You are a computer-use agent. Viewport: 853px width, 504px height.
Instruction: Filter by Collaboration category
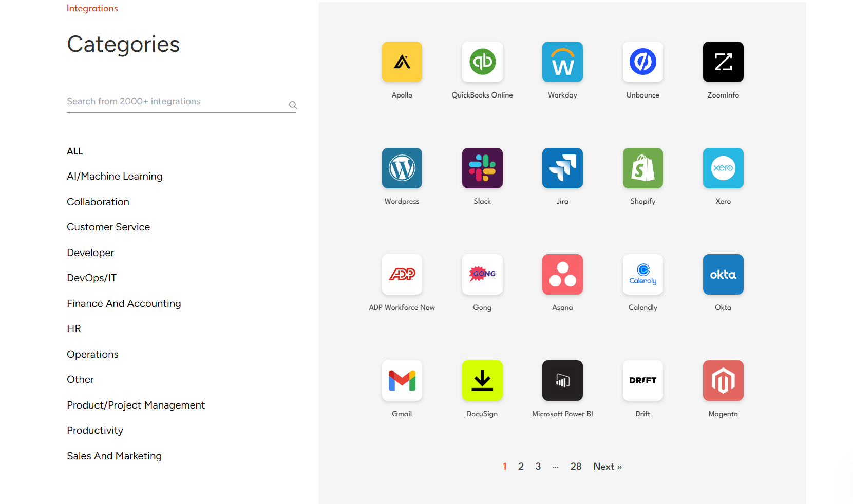(98, 202)
